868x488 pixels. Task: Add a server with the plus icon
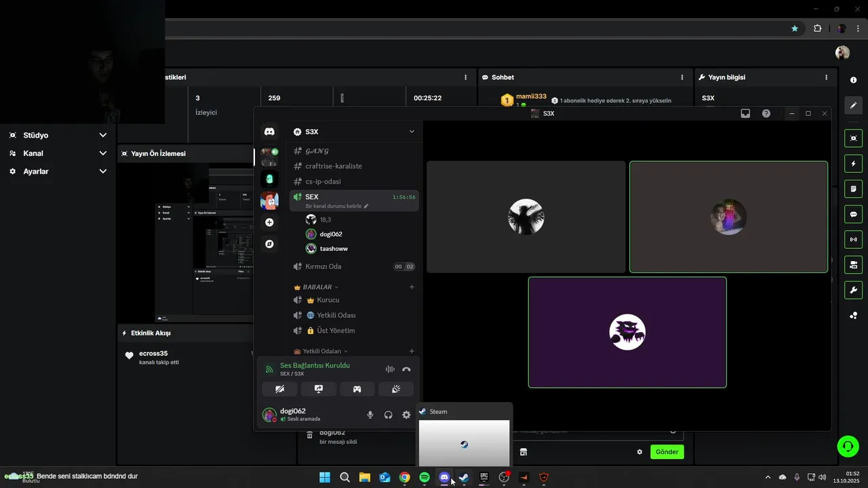pyautogui.click(x=269, y=222)
